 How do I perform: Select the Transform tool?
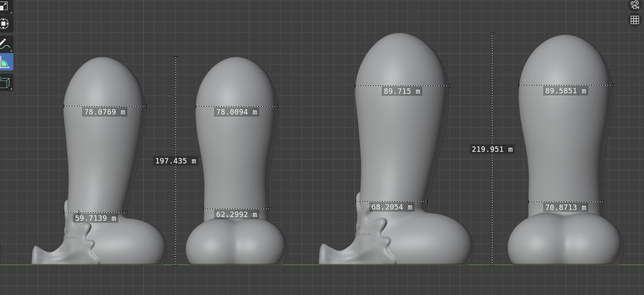(x=4, y=24)
